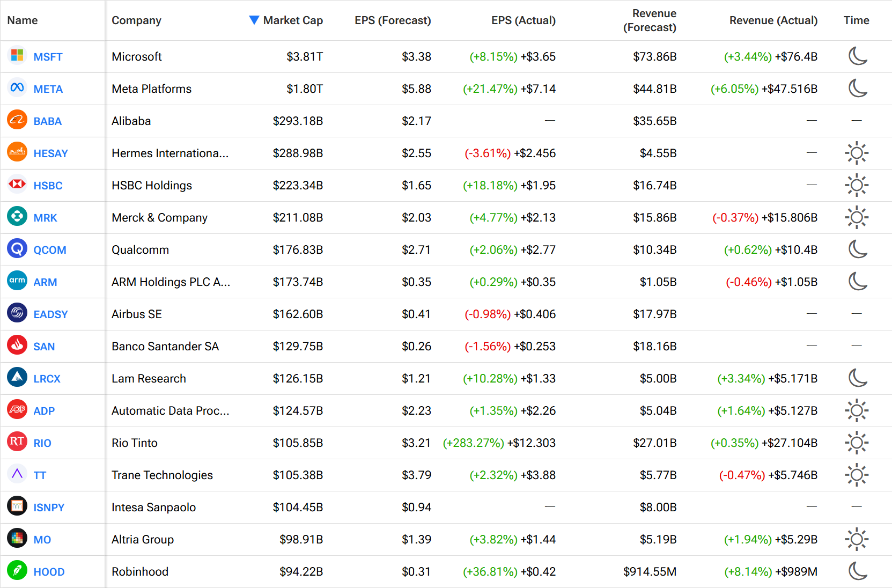Select the company name Banco Santander SA
892x588 pixels.
(165, 346)
